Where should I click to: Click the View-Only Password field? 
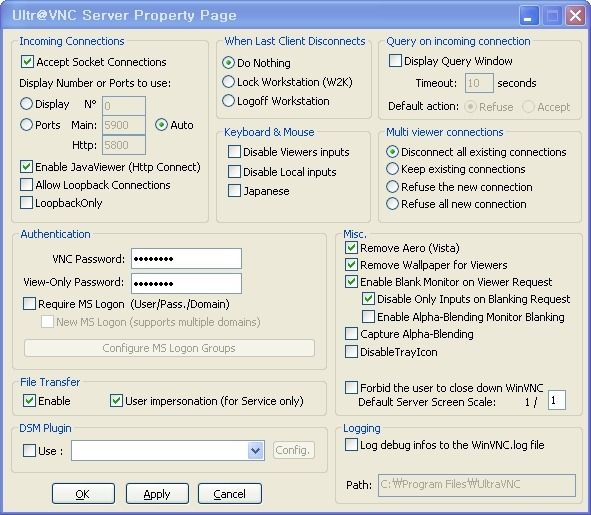coord(186,283)
